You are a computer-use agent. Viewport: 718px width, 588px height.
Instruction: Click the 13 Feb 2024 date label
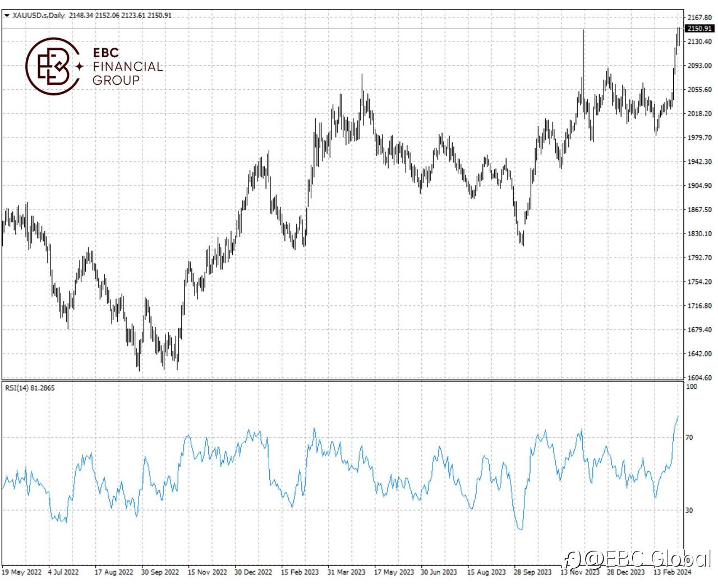(x=672, y=572)
